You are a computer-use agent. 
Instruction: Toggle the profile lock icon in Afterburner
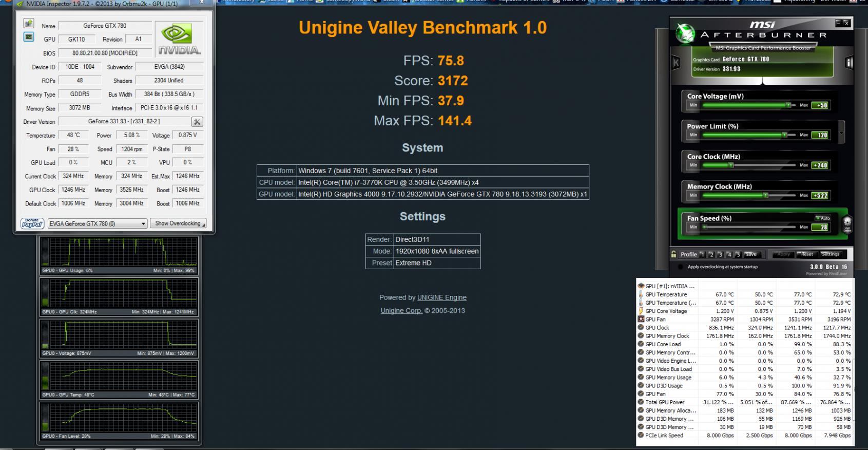click(674, 254)
